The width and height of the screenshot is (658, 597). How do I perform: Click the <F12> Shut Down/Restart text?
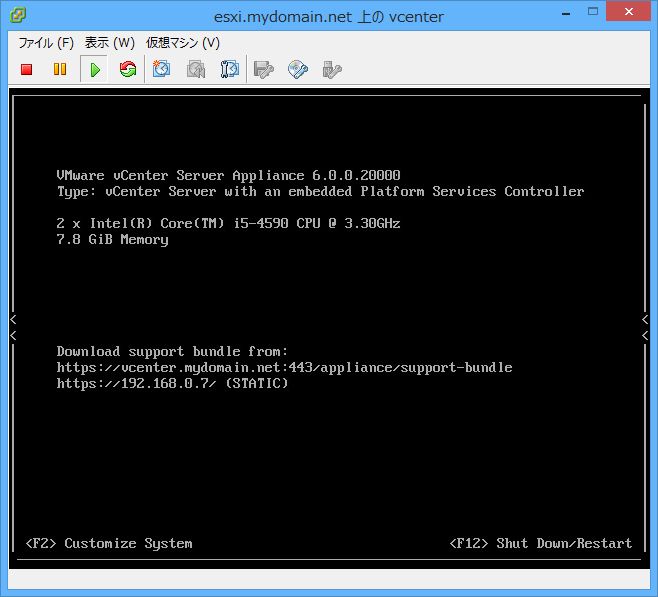(x=540, y=543)
